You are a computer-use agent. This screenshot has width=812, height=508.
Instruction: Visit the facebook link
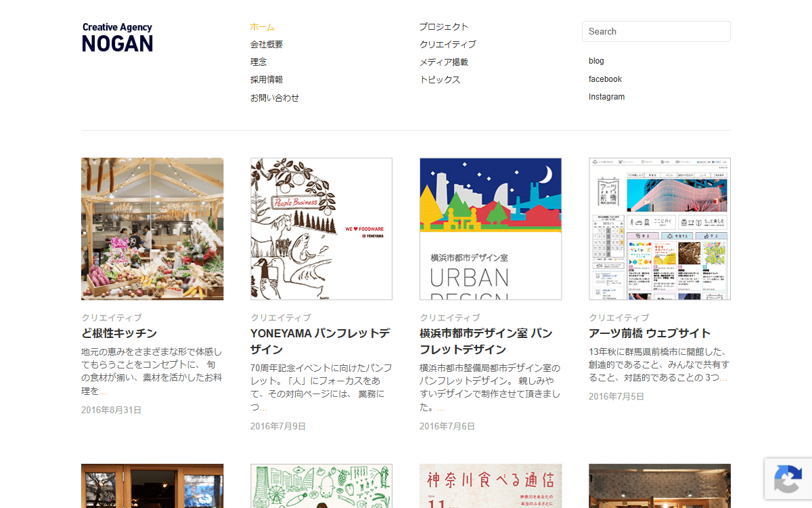point(605,79)
